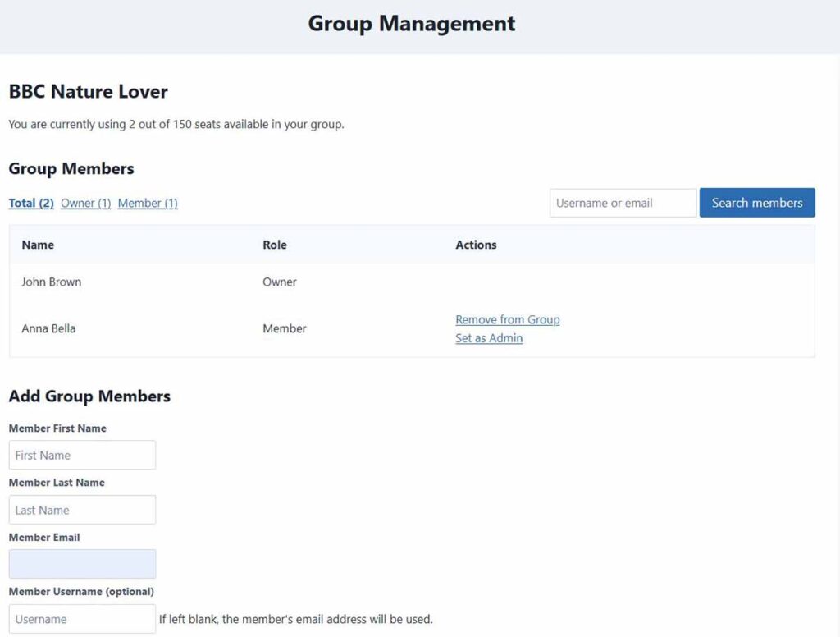Set Anna Bella as Admin

point(489,338)
